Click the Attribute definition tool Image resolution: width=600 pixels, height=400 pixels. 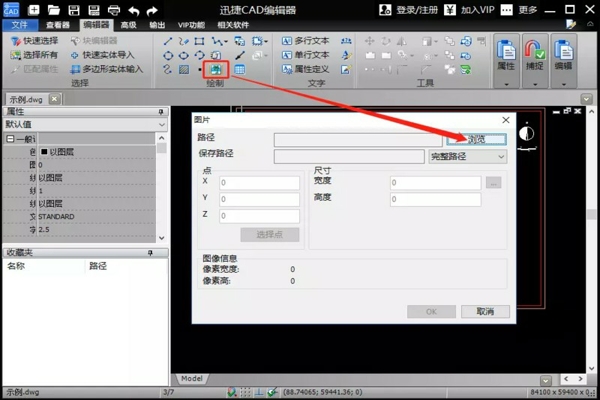[x=305, y=69]
